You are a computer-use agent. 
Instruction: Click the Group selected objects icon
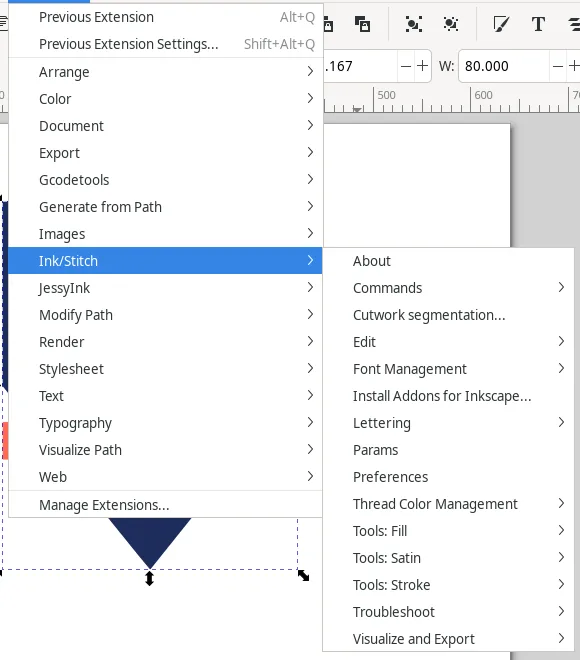click(414, 24)
